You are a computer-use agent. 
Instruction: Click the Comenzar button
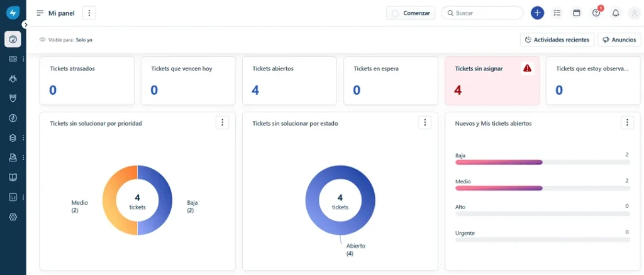[411, 13]
